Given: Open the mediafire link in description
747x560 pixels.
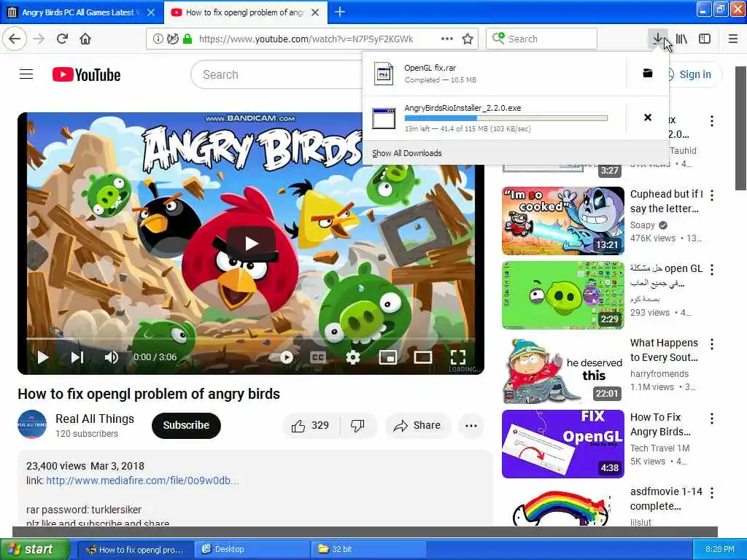Looking at the screenshot, I should click(142, 481).
